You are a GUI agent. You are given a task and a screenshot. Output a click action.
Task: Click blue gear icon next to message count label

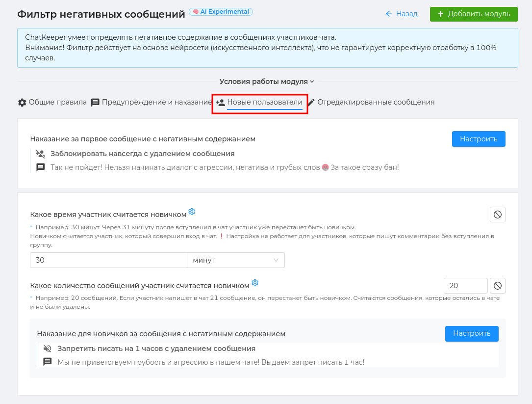tap(255, 283)
